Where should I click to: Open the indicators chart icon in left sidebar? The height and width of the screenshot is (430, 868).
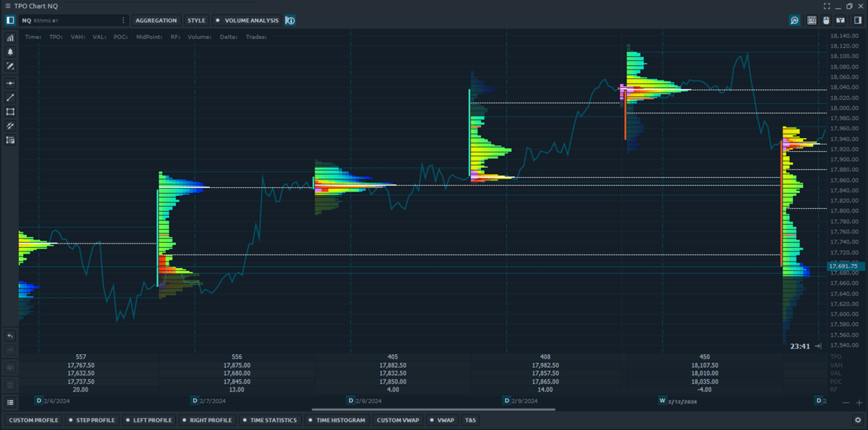(10, 38)
